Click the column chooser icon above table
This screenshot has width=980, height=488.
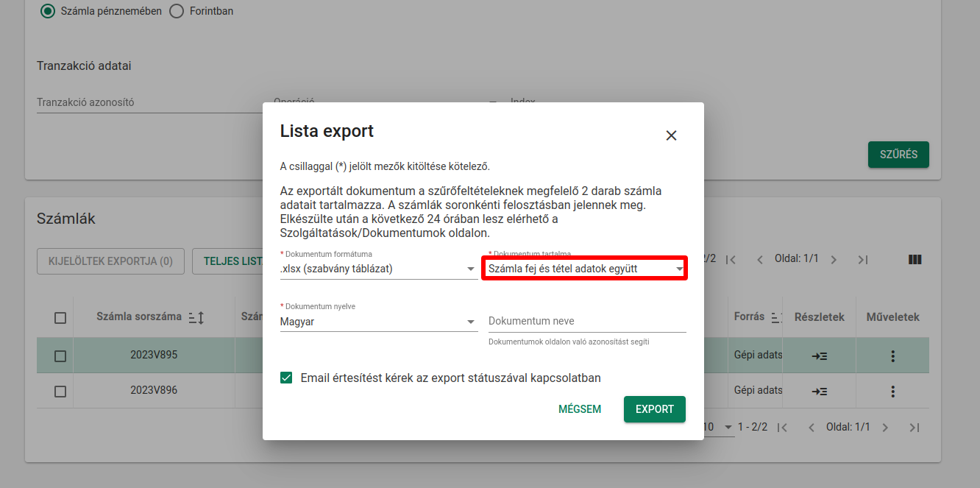tap(915, 260)
